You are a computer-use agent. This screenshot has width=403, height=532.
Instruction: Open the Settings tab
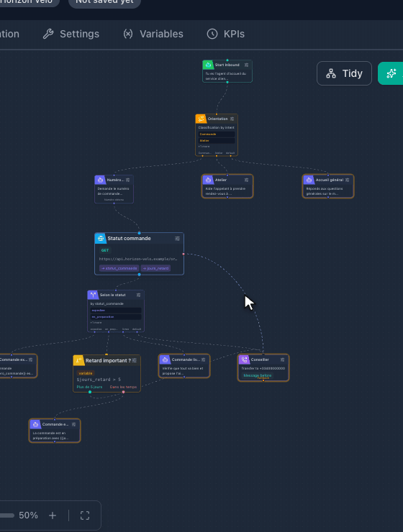71,34
